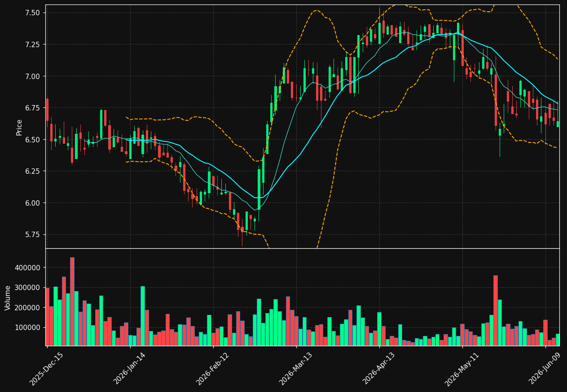Click the 2025-Dec-15 date label
The image size is (567, 392).
coord(47,369)
